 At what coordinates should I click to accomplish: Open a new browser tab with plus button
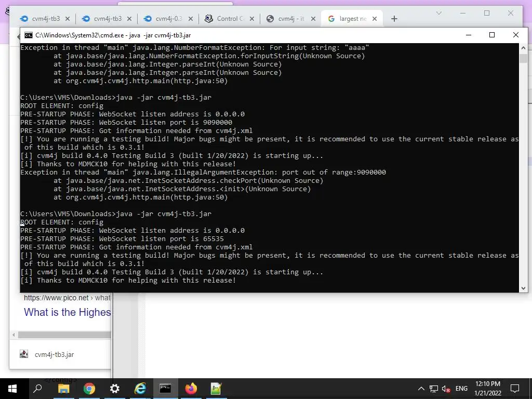pyautogui.click(x=394, y=19)
